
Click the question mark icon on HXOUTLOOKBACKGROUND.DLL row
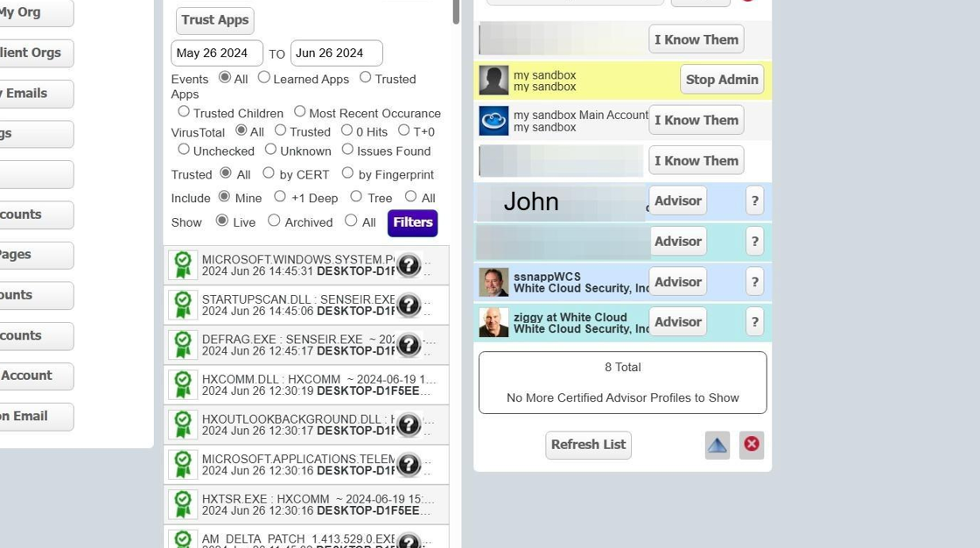click(409, 425)
